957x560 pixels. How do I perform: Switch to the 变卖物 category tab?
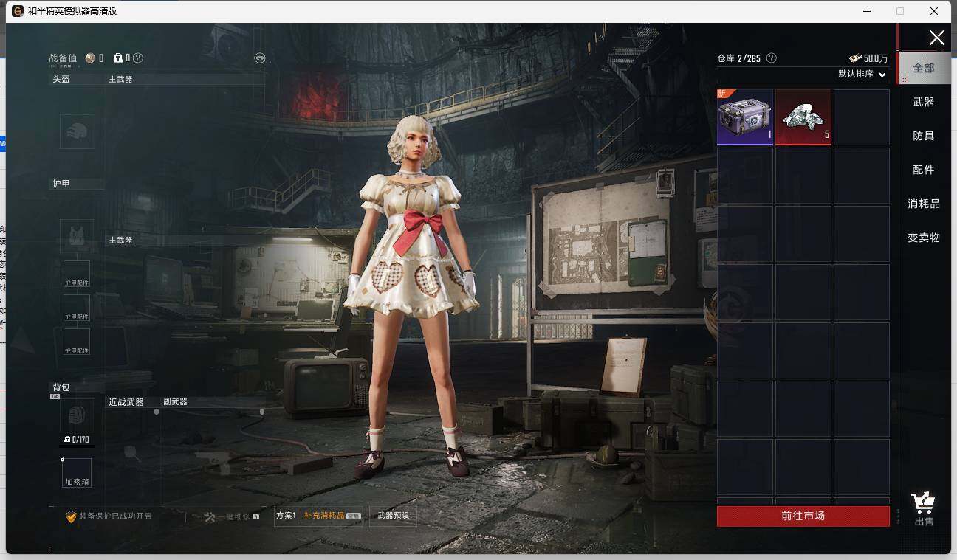(x=924, y=238)
